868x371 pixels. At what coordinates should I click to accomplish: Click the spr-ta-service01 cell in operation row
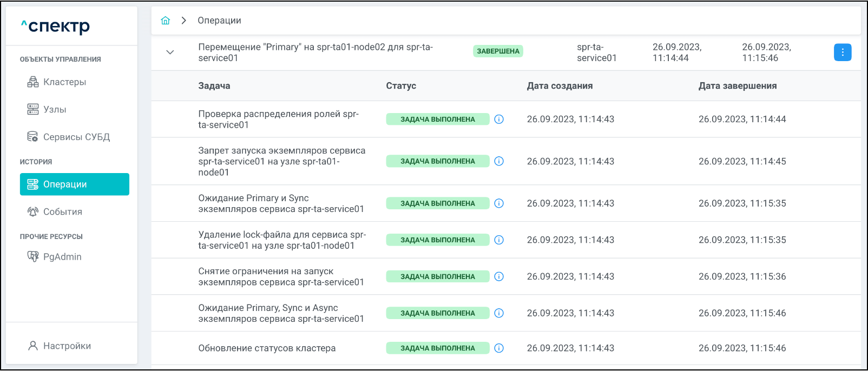click(x=597, y=52)
